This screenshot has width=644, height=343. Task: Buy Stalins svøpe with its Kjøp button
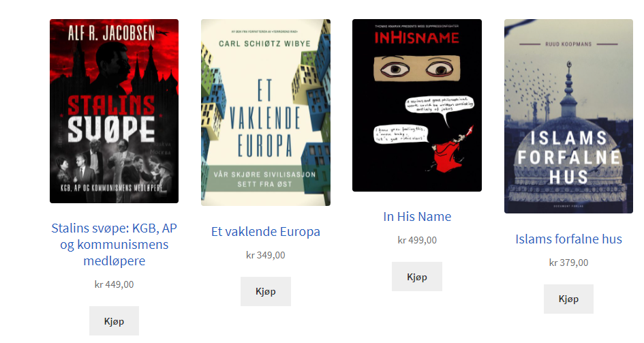tap(114, 320)
